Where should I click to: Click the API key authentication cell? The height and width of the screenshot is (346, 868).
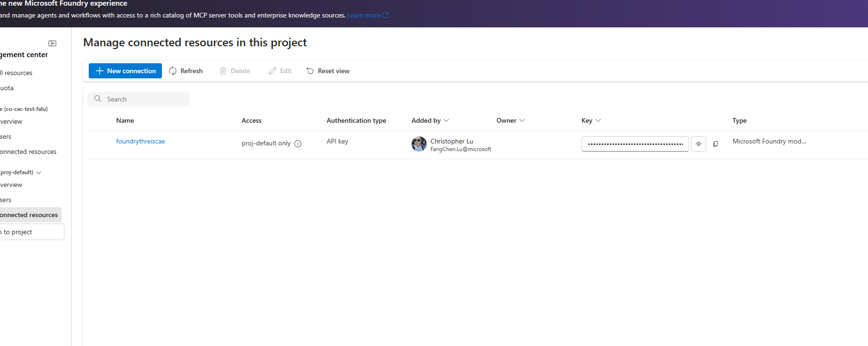point(337,141)
